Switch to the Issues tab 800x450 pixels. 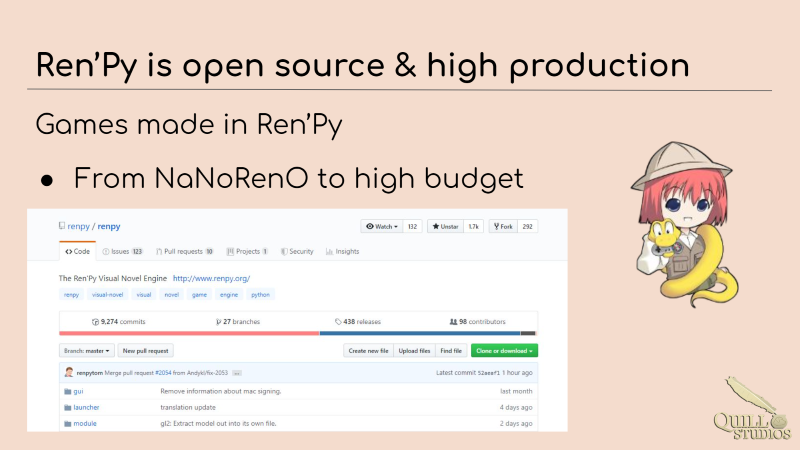[x=122, y=252]
